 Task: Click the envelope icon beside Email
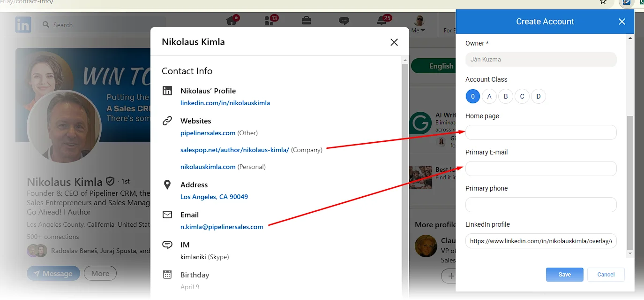[167, 215]
